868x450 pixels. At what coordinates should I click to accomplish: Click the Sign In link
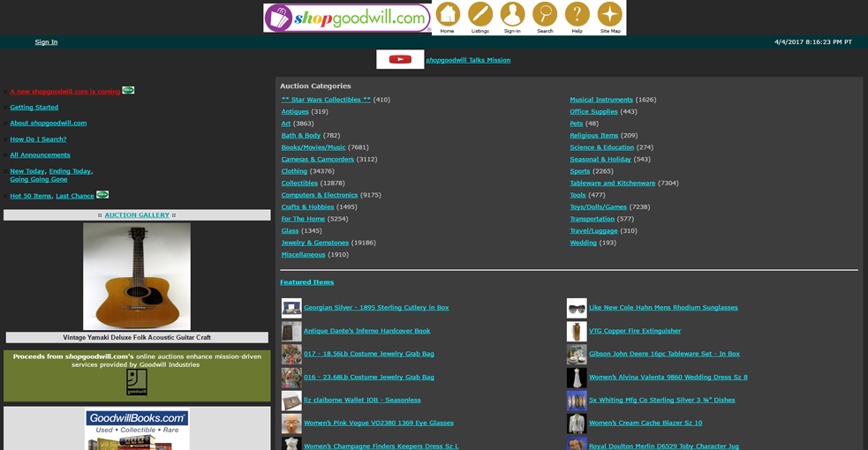(x=46, y=42)
